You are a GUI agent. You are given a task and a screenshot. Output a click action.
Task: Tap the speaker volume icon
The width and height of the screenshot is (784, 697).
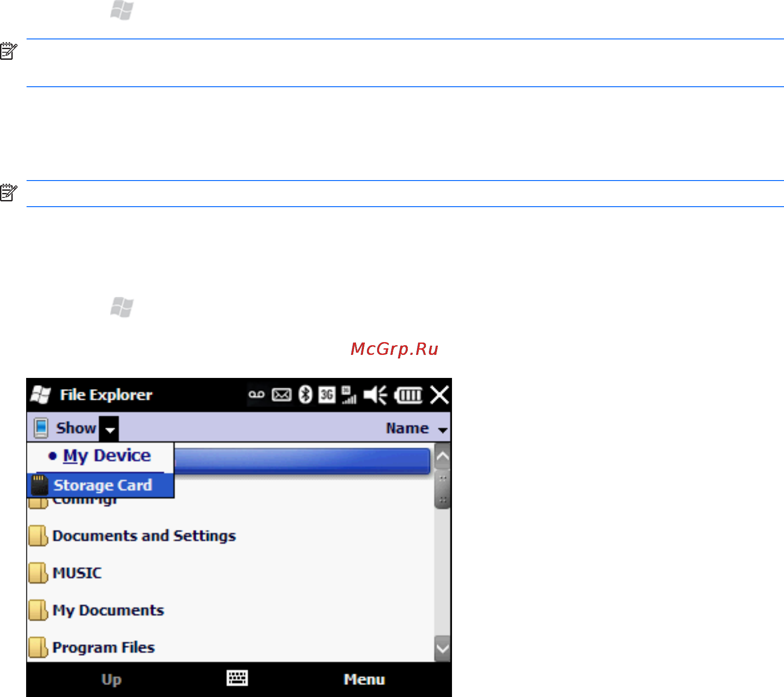point(375,394)
